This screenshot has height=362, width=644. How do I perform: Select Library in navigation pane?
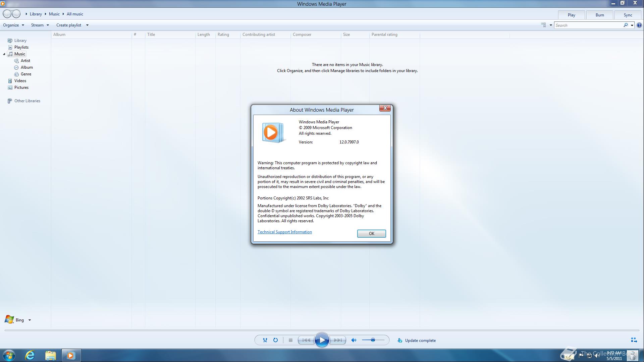tap(20, 41)
